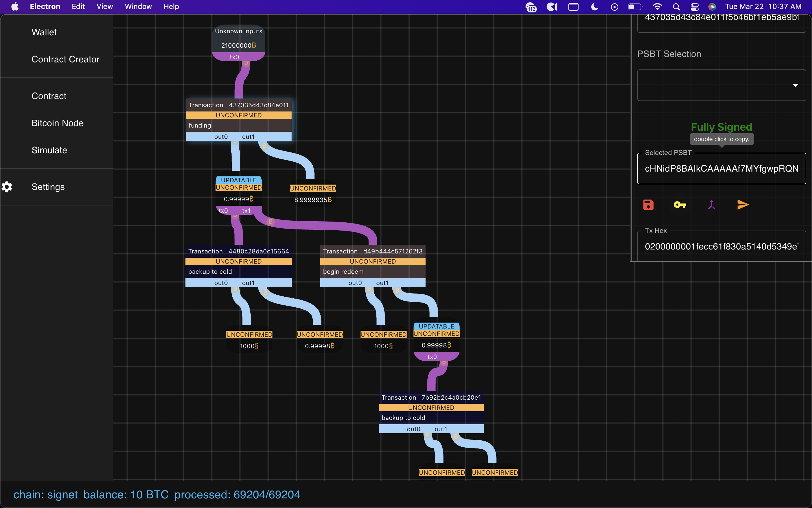
Task: Open the View menu
Action: (x=105, y=6)
